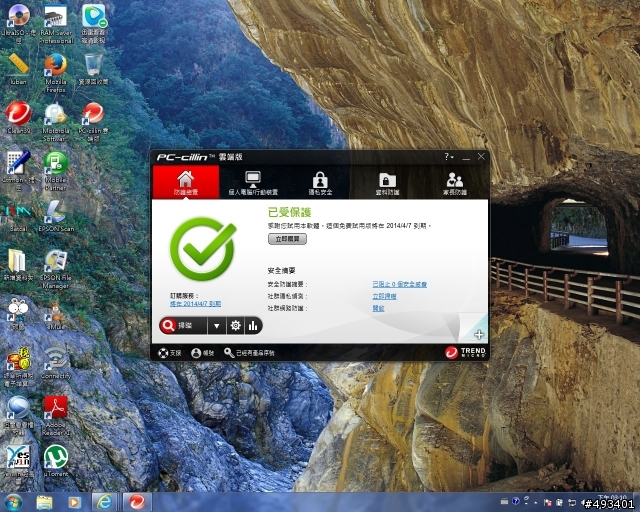Open the Recycle Bin on desktop
The image size is (640, 512).
click(93, 68)
